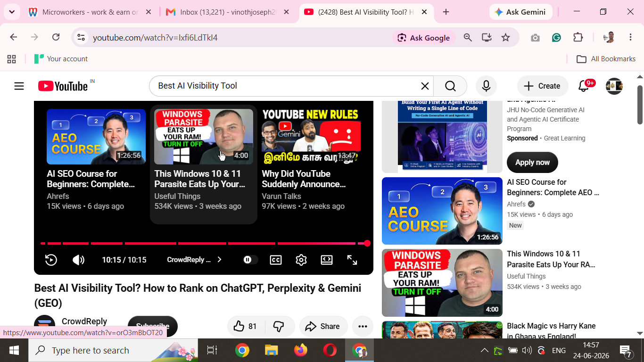Start voice search with microphone icon
Image resolution: width=644 pixels, height=362 pixels.
click(486, 86)
